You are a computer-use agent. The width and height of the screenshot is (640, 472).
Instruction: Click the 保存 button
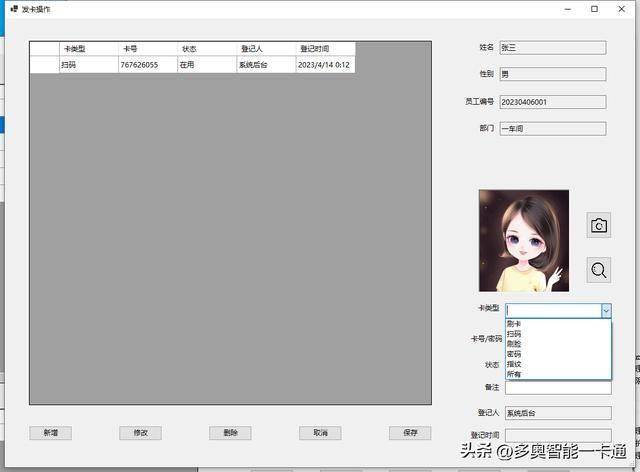[x=410, y=433]
